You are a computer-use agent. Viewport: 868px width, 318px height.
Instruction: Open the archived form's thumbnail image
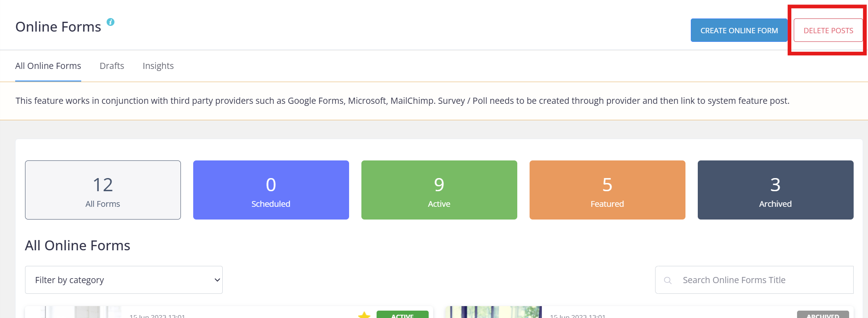click(493, 312)
